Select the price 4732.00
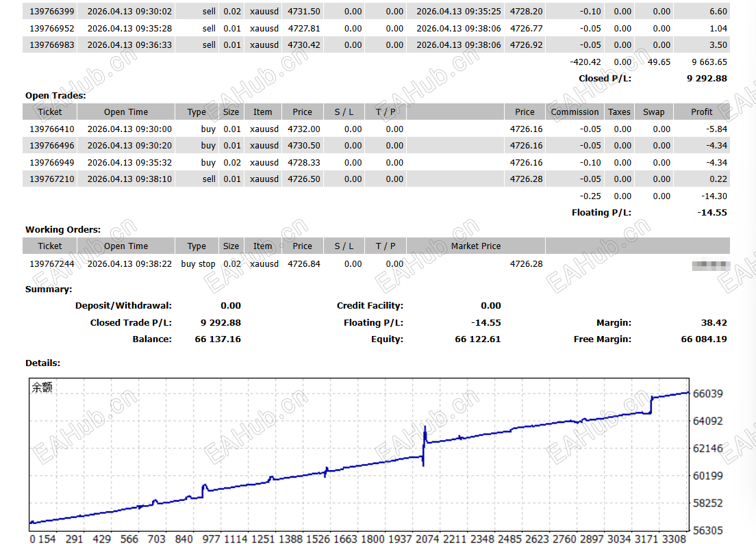The image size is (756, 544). 304,129
